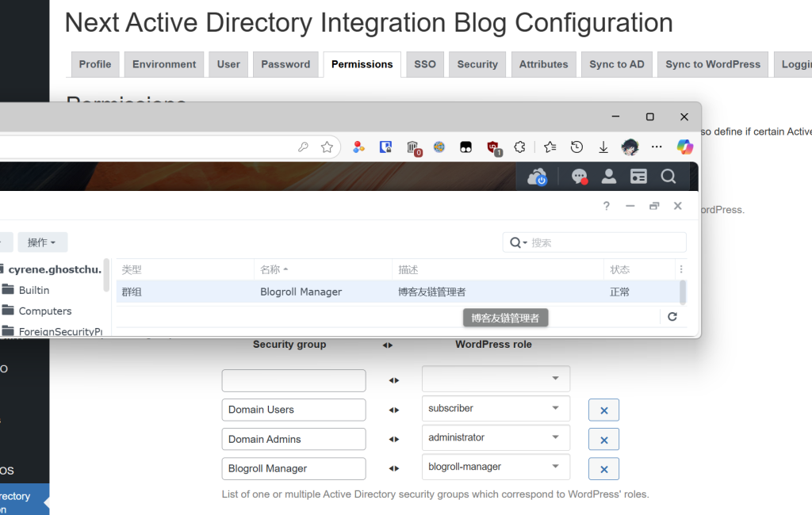Open search filter options in directory search
This screenshot has height=515, width=812.
point(519,242)
